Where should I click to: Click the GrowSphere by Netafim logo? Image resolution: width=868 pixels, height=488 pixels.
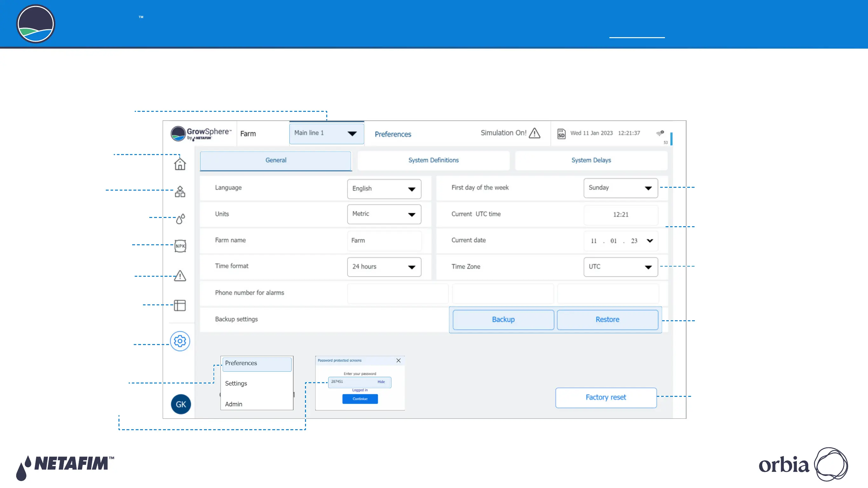[201, 134]
